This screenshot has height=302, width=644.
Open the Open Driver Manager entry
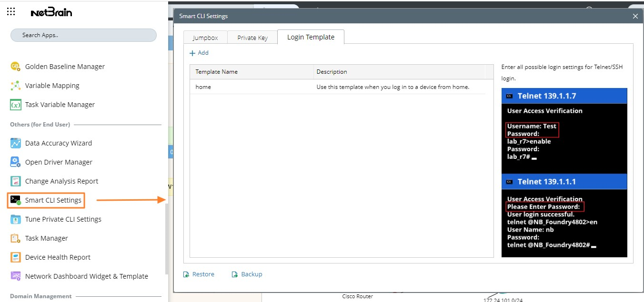[59, 162]
